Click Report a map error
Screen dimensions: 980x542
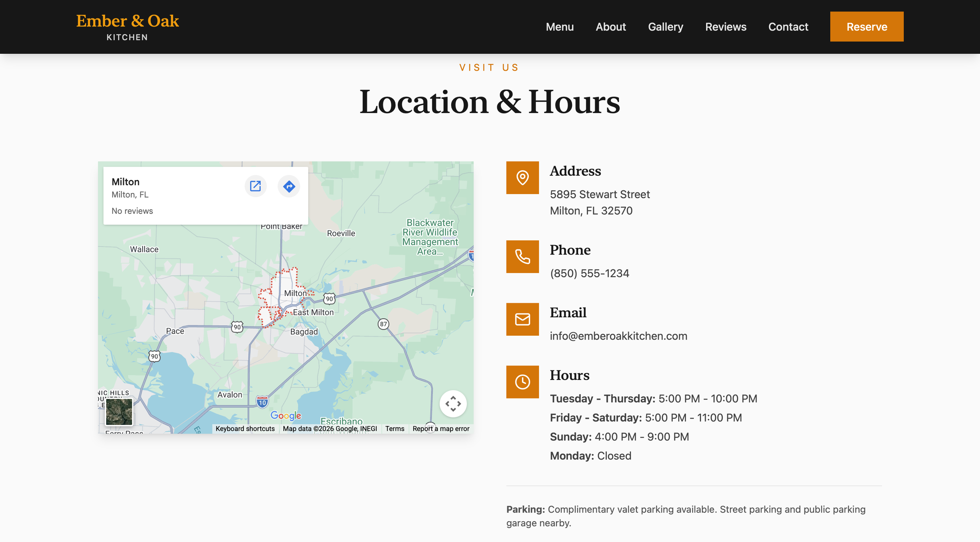coord(441,429)
